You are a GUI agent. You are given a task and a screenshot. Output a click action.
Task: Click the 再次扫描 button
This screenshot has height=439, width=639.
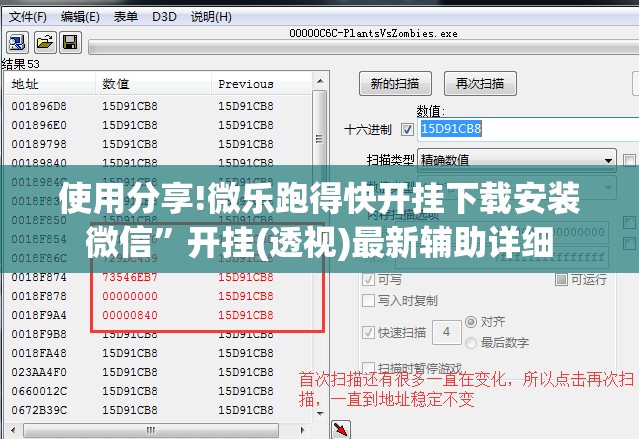click(480, 84)
